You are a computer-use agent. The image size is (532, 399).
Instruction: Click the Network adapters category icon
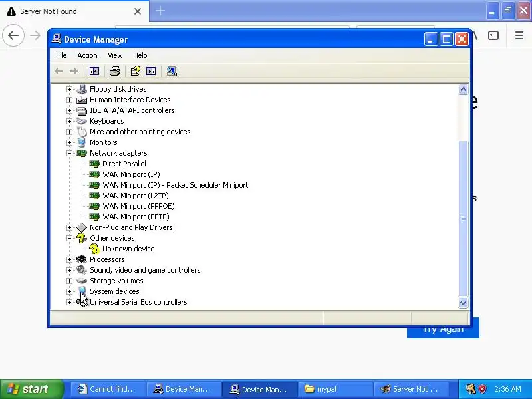tap(81, 153)
